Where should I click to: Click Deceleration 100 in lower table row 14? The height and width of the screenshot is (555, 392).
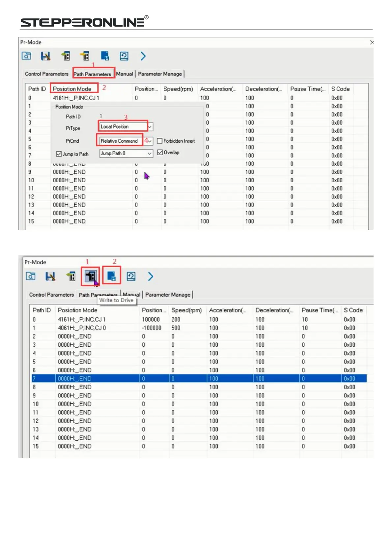pos(260,438)
